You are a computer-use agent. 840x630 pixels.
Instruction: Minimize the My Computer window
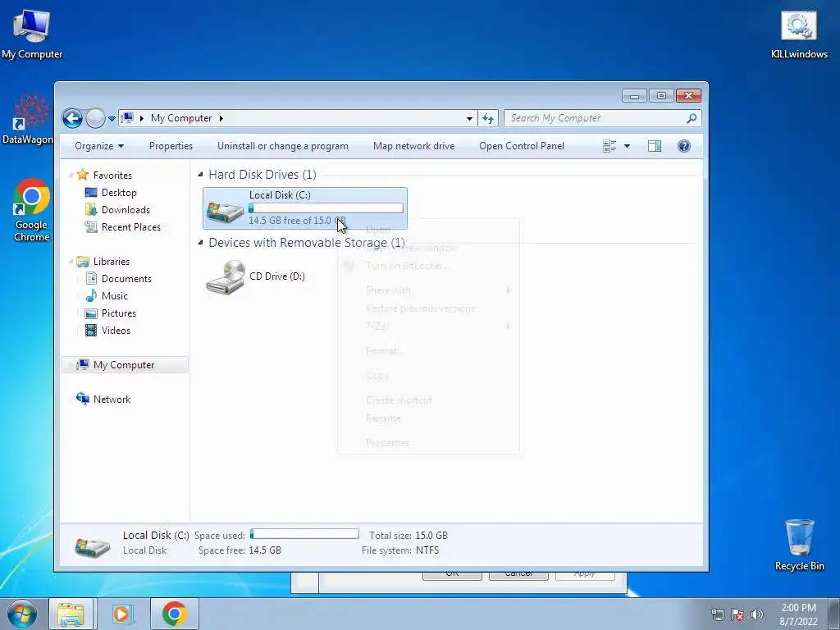tap(634, 96)
